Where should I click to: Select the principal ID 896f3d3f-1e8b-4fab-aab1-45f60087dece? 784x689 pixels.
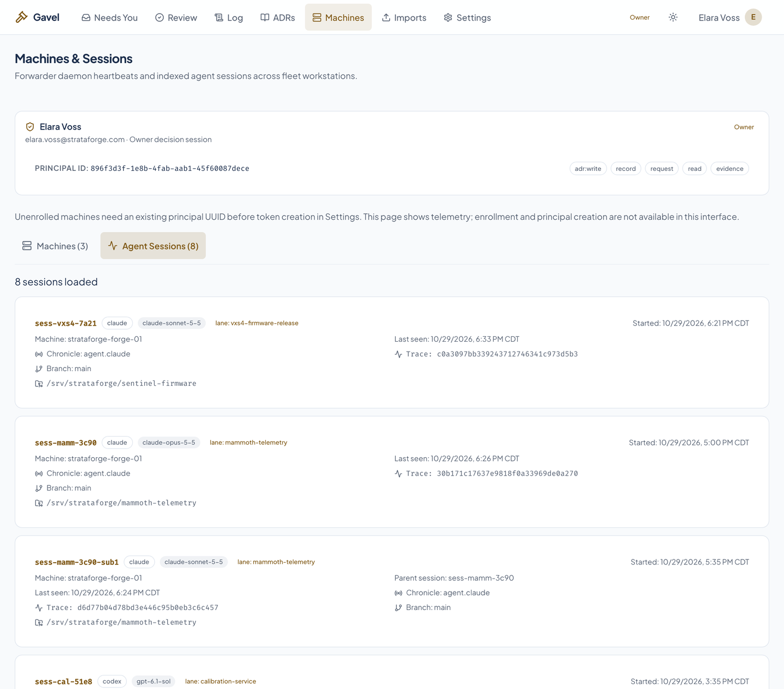pos(170,169)
